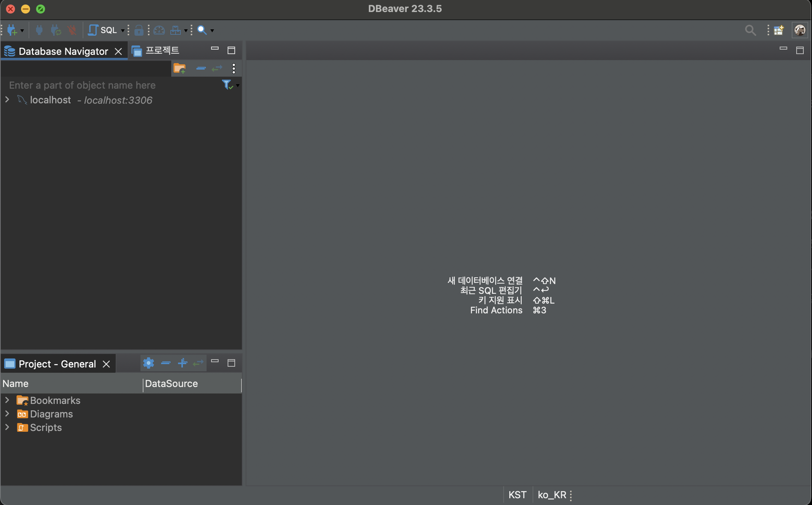Select the Database Navigator tab
This screenshot has width=812, height=505.
pyautogui.click(x=63, y=51)
